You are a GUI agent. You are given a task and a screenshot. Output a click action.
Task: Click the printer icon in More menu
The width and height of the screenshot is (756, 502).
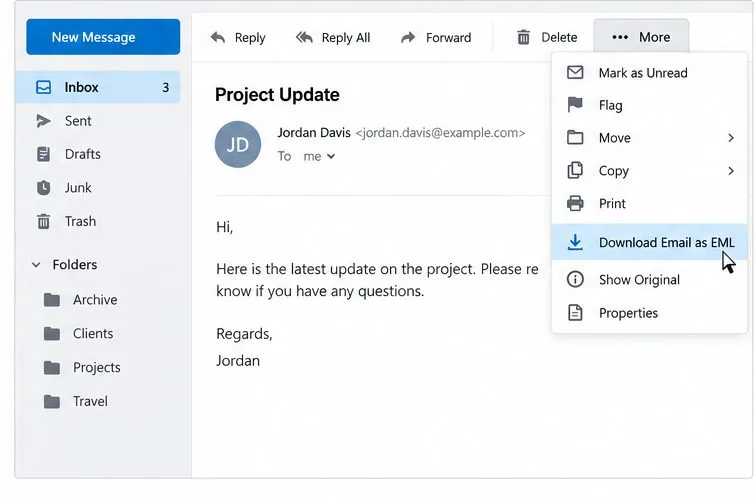(x=575, y=204)
